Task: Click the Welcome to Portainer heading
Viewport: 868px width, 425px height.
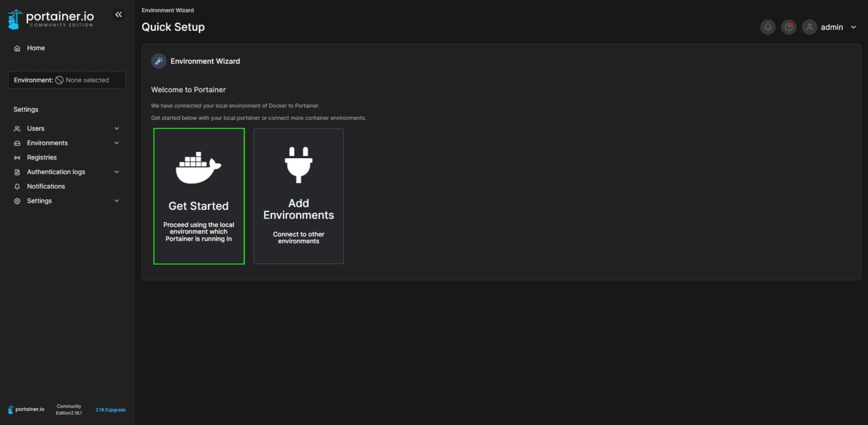Action: coord(188,90)
